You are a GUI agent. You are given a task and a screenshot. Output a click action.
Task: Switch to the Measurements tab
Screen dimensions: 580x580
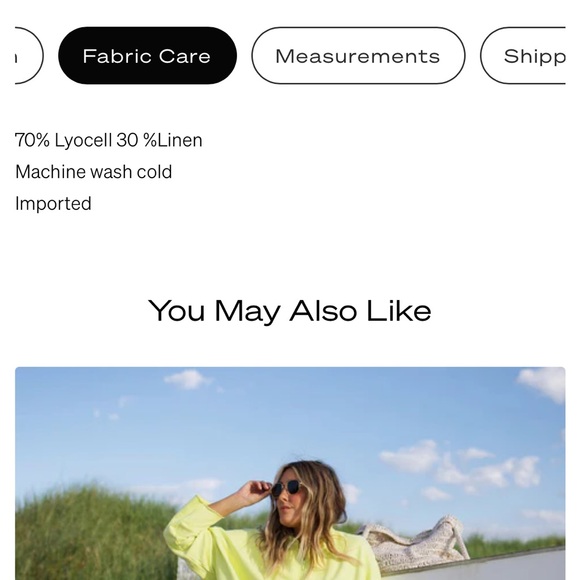358,55
